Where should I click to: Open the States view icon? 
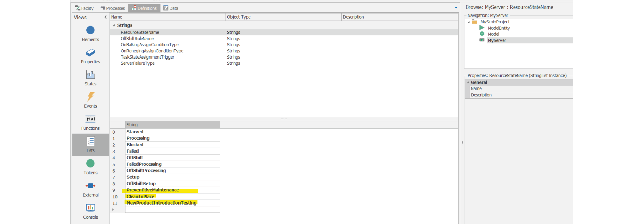point(90,75)
